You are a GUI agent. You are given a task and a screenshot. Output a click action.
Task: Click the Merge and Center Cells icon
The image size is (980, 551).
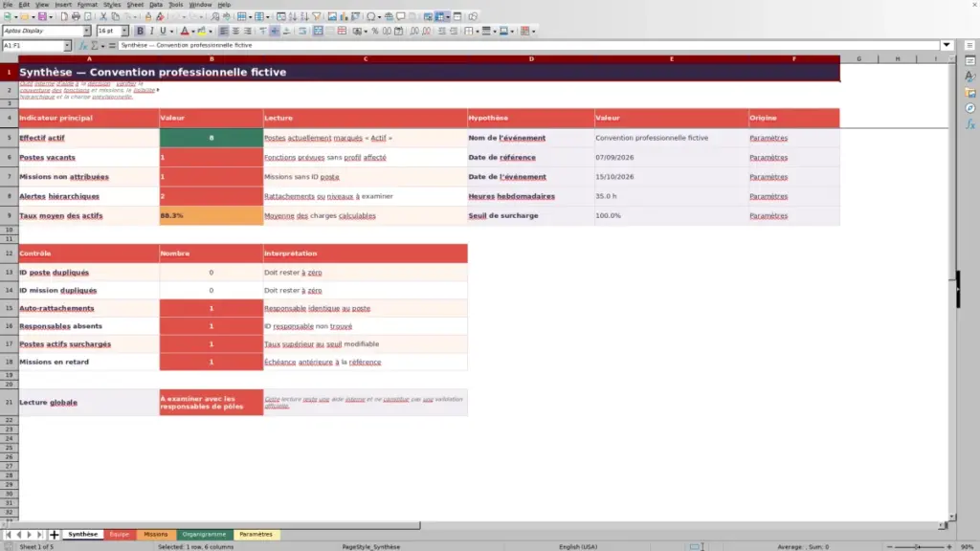(x=318, y=32)
